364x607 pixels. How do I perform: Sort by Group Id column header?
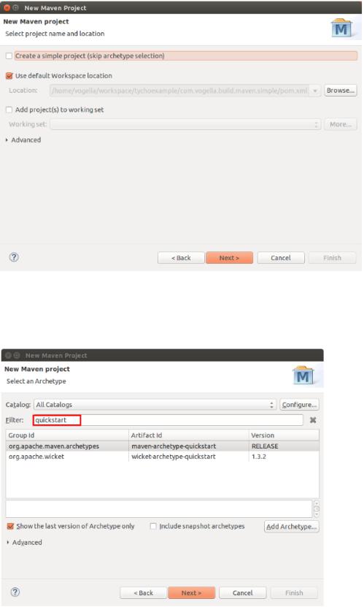(x=67, y=435)
